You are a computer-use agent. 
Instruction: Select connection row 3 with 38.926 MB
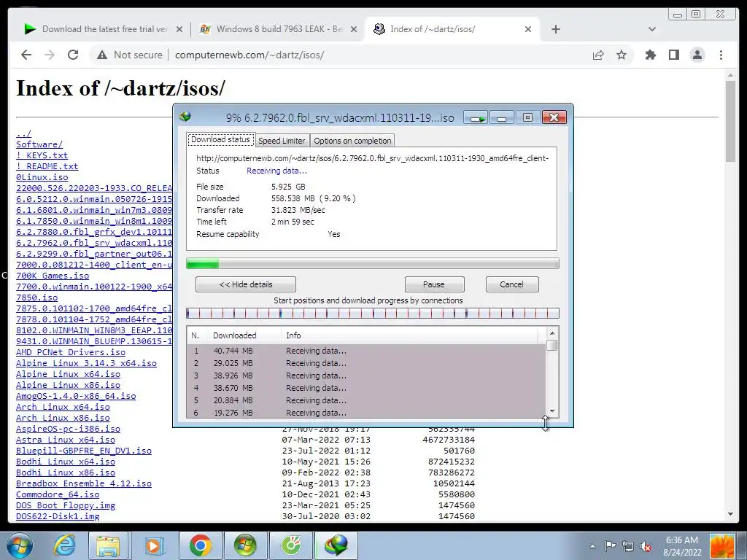pos(366,376)
